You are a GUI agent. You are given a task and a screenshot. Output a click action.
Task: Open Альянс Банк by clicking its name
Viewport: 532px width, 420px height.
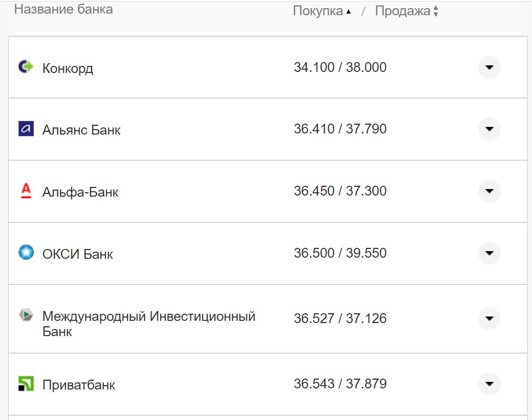click(82, 129)
